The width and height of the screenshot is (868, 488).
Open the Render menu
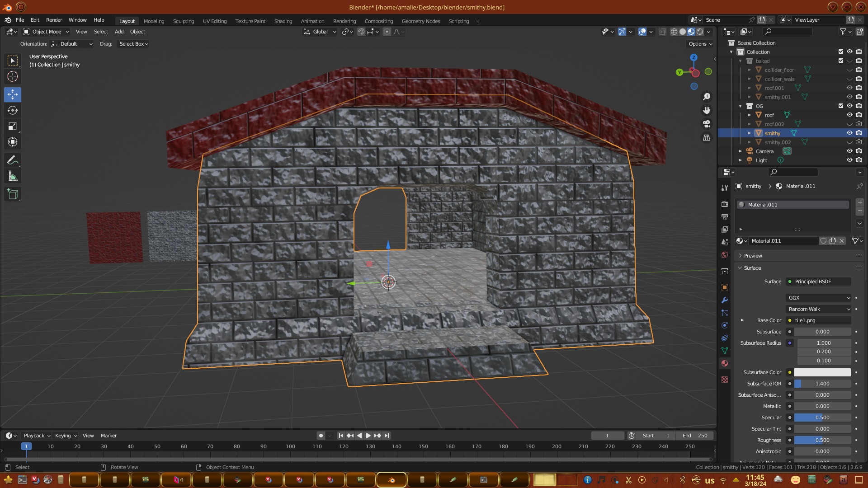tap(54, 20)
